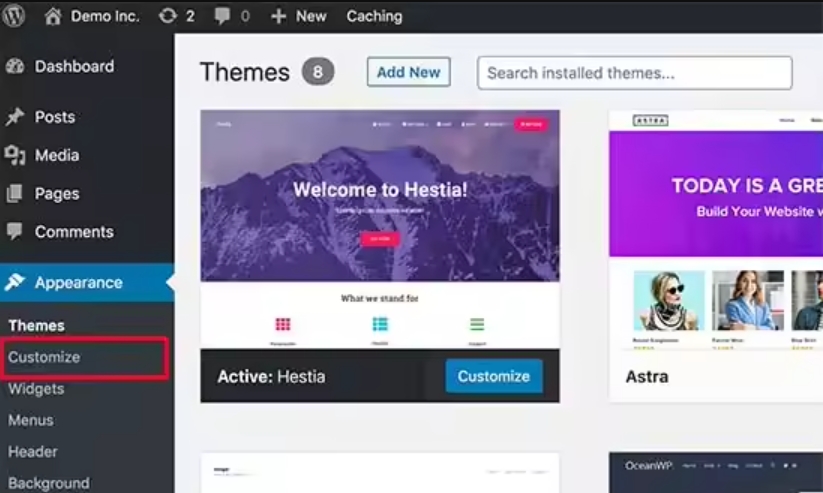Expand the Appearance menu section
823x493 pixels.
coord(78,282)
